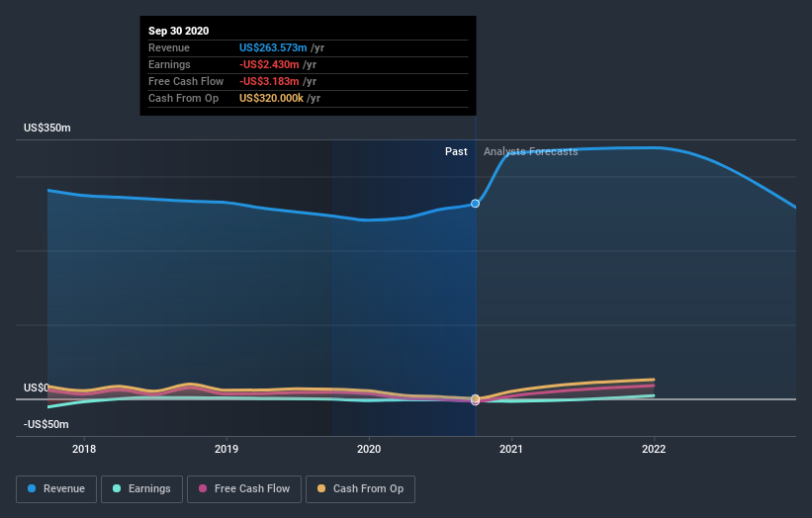Image resolution: width=812 pixels, height=518 pixels.
Task: Click the 2018 x-axis label
Action: tap(84, 449)
